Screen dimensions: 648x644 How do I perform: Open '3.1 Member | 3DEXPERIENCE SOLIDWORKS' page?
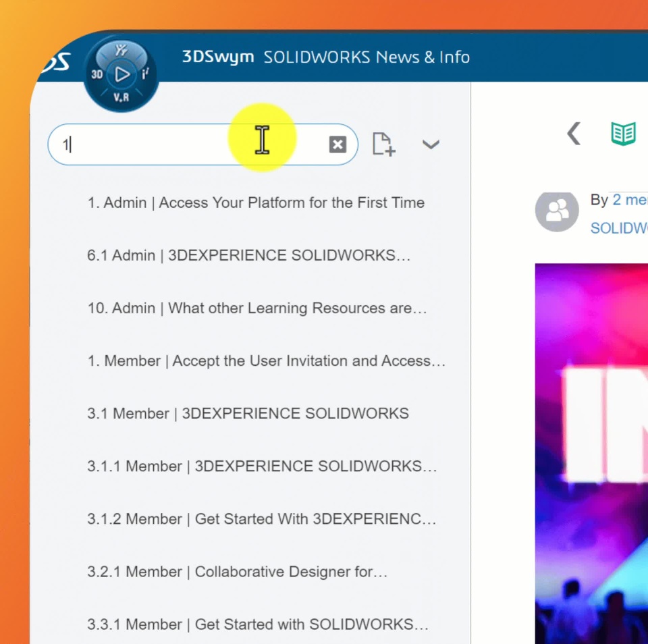click(x=248, y=413)
